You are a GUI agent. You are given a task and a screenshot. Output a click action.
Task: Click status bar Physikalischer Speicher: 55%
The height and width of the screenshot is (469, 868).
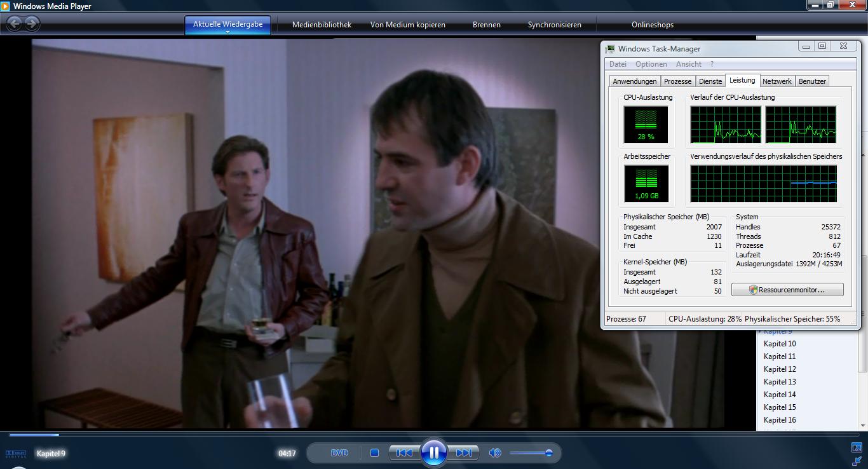792,319
